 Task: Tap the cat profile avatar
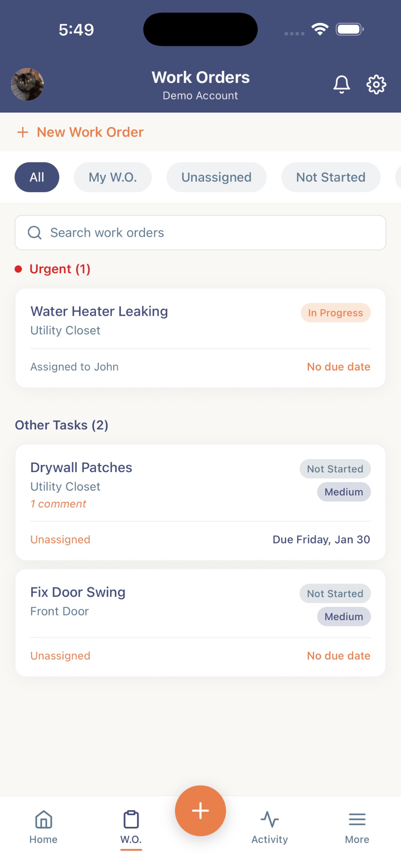point(27,84)
